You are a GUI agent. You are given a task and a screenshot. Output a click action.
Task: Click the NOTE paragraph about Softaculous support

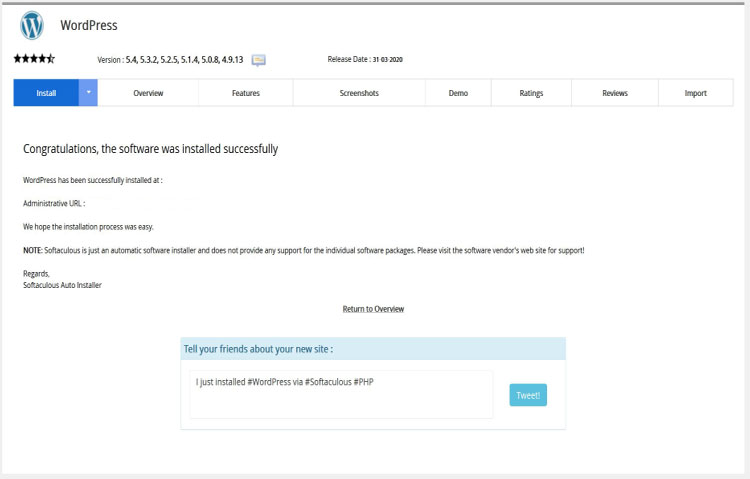coord(304,250)
